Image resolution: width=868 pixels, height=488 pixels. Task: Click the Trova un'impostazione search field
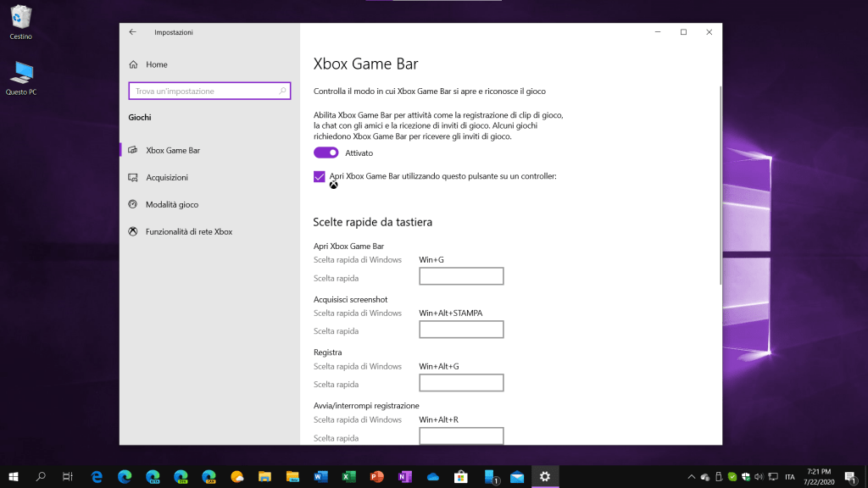point(203,91)
